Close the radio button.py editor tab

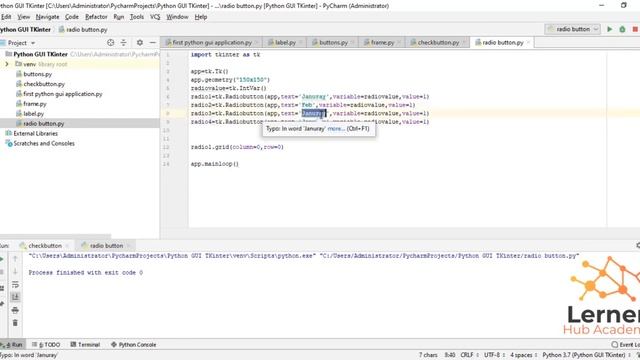(528, 42)
